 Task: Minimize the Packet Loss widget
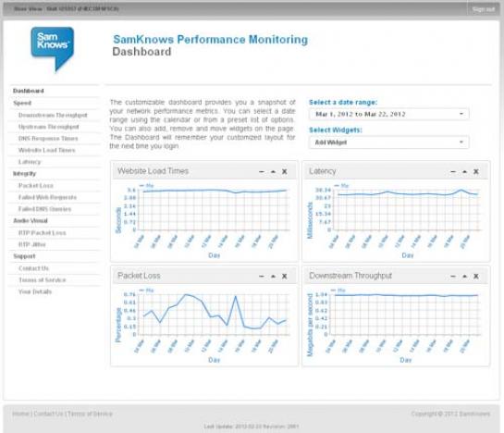[262, 277]
